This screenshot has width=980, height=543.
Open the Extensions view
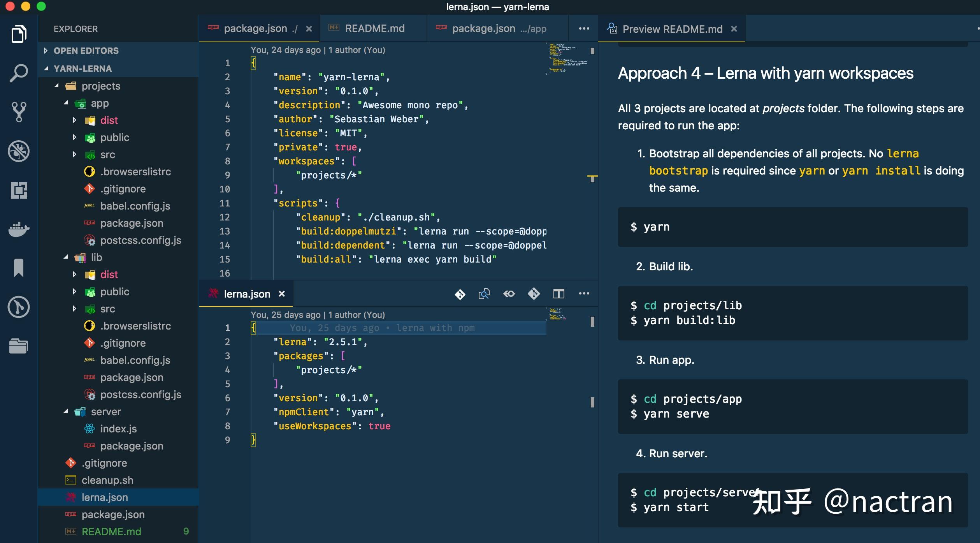18,190
